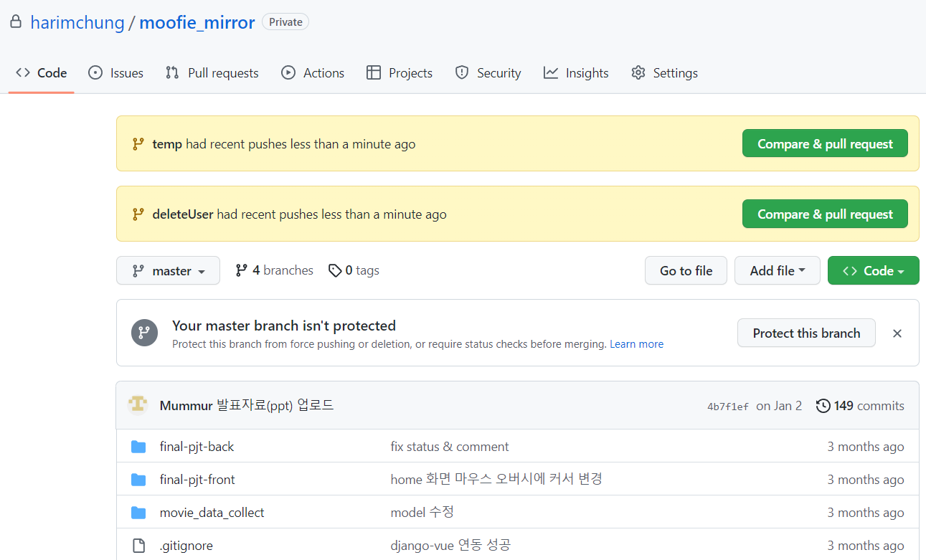Open the 발표자료(ppt) 업로드 commit message

[275, 405]
